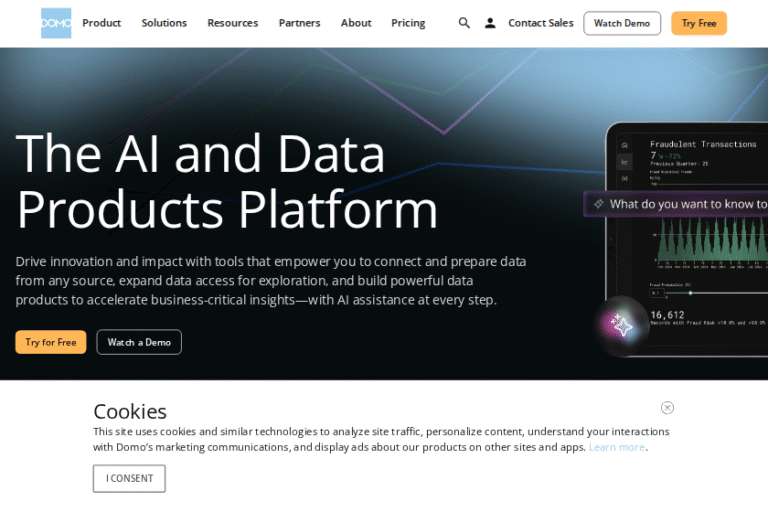Screen dimensions: 768x512
Task: Click the Domo logo
Action: click(x=56, y=23)
